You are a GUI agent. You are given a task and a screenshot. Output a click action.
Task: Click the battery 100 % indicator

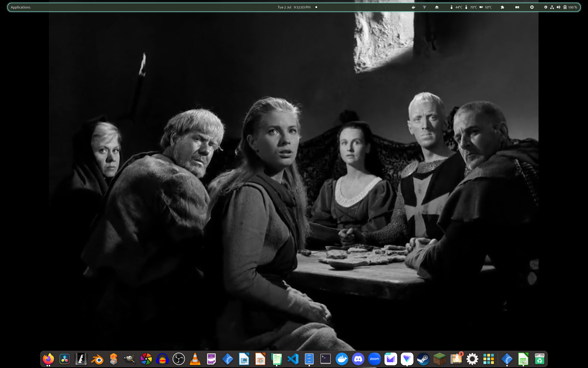click(570, 7)
